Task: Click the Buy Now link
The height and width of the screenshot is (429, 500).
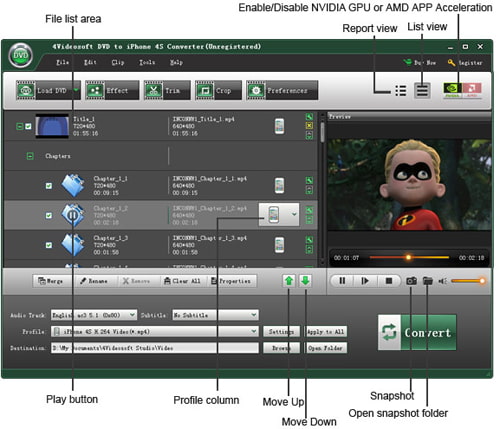Action: [x=419, y=62]
